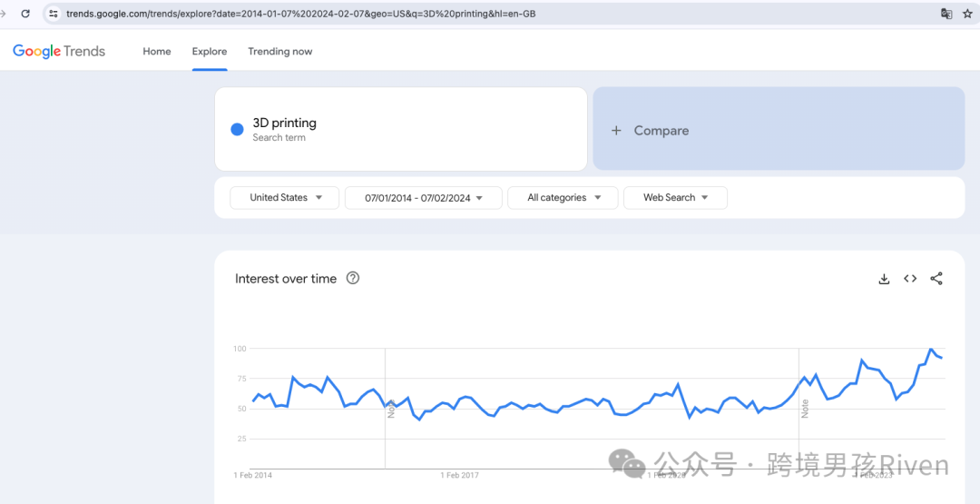This screenshot has width=980, height=504.
Task: Click the Google Trends logo
Action: click(x=59, y=52)
